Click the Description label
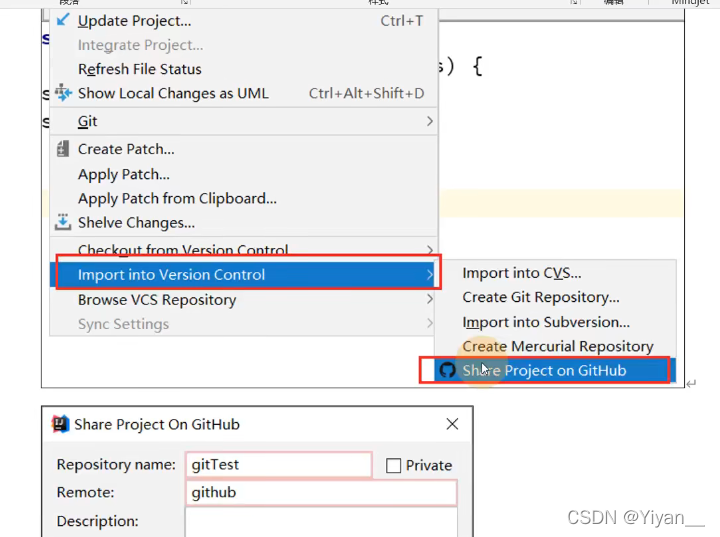 97,521
